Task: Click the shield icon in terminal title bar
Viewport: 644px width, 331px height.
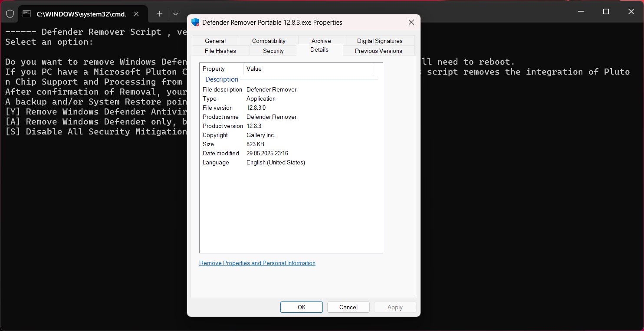Action: pyautogui.click(x=10, y=14)
